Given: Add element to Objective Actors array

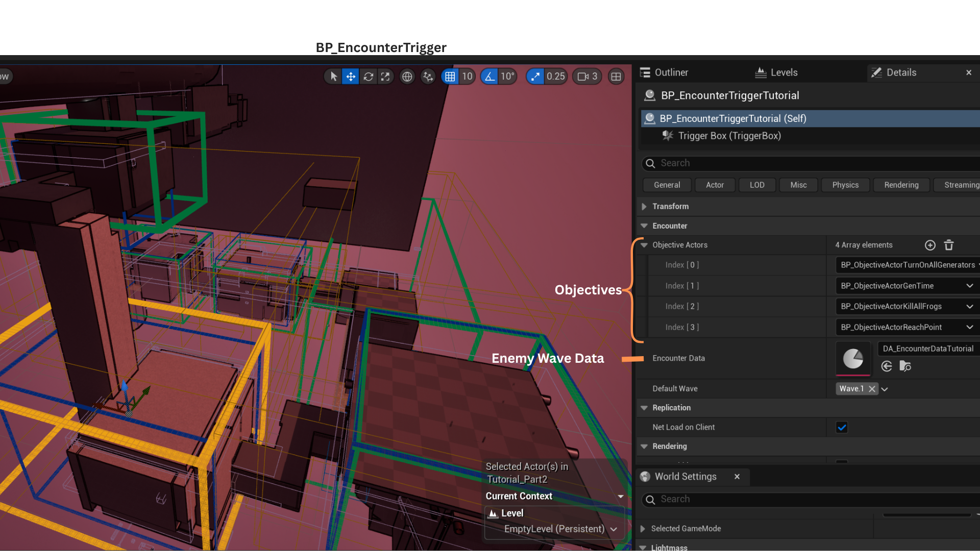Looking at the screenshot, I should [x=930, y=245].
